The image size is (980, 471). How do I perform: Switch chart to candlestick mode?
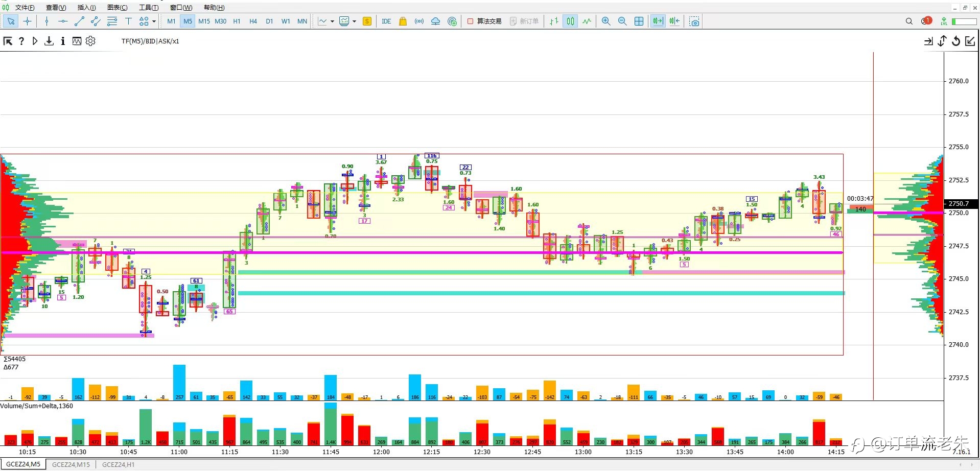click(570, 21)
